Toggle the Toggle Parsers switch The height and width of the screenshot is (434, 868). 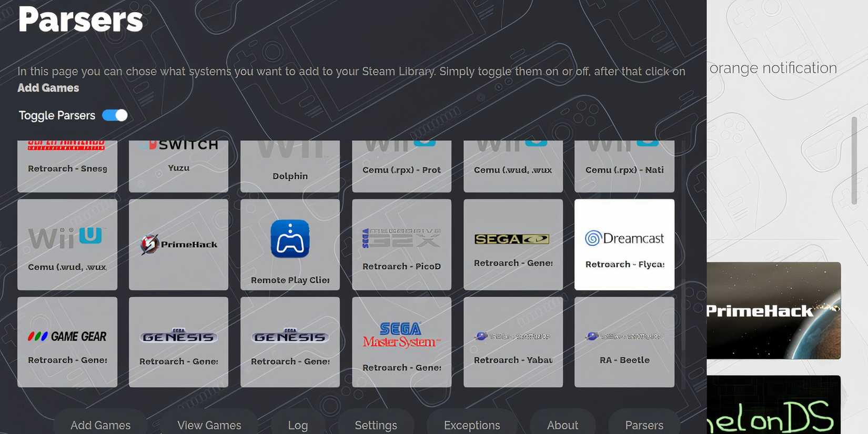(x=115, y=115)
